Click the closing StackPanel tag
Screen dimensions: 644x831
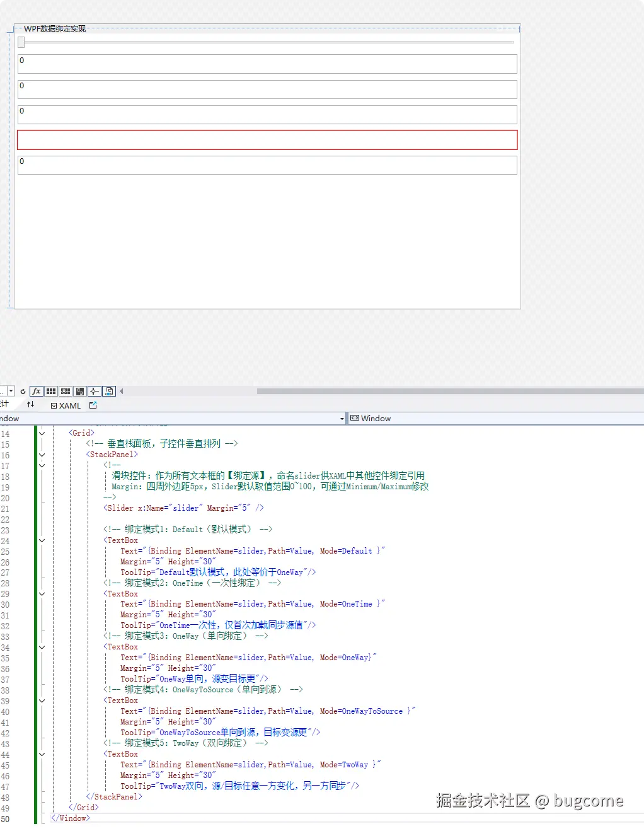(x=114, y=797)
